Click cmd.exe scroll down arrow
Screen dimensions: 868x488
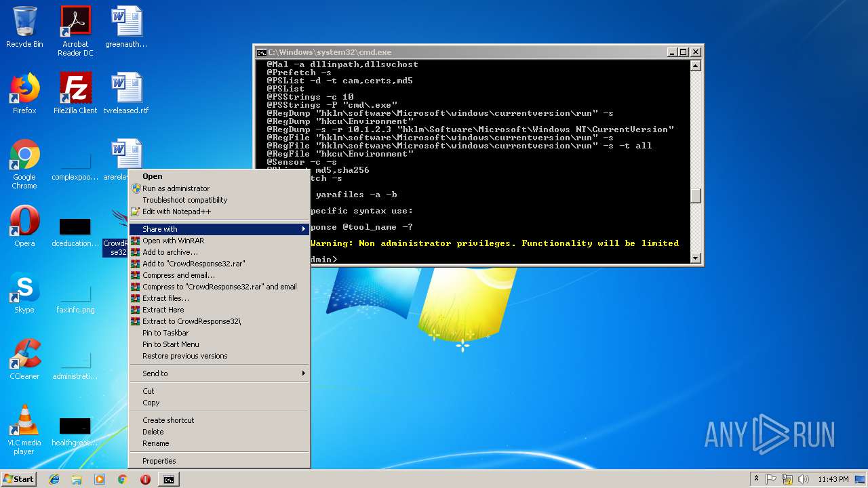pos(695,258)
